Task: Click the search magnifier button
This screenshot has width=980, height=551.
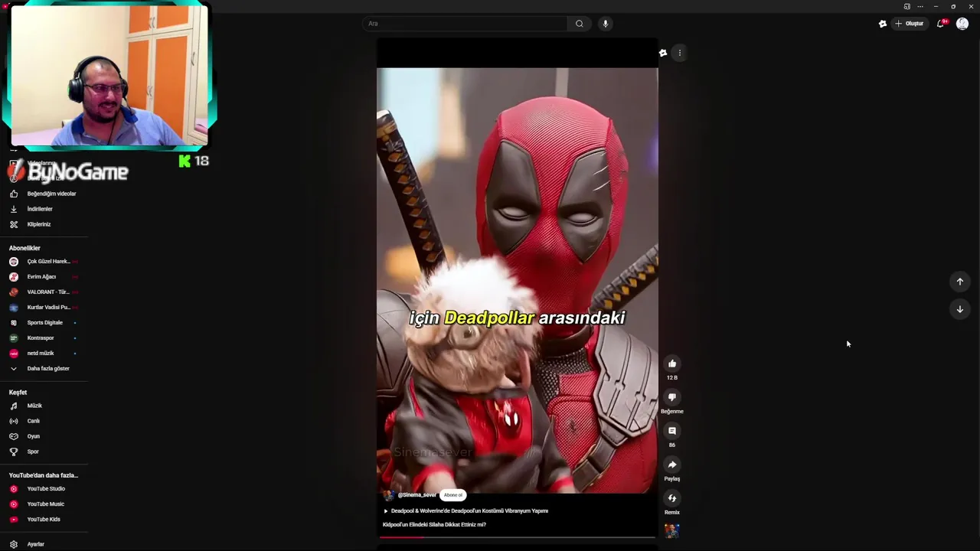Action: coord(580,24)
